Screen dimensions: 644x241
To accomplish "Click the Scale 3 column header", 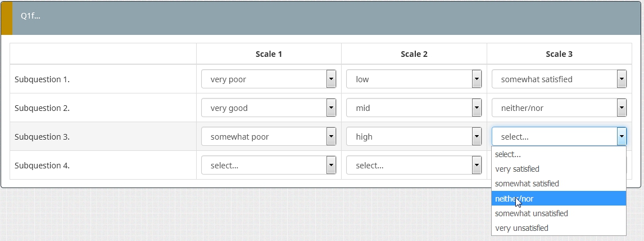I will coord(559,54).
